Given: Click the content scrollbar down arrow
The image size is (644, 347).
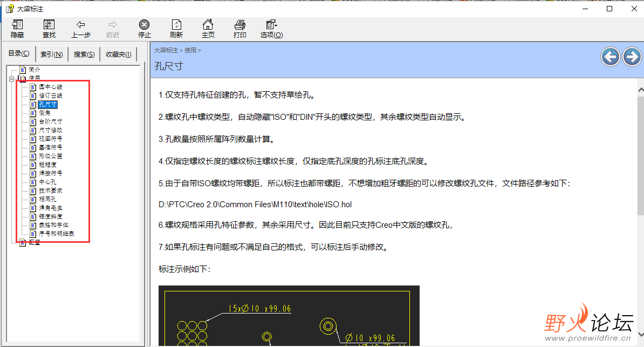Looking at the screenshot, I should pos(641,334).
